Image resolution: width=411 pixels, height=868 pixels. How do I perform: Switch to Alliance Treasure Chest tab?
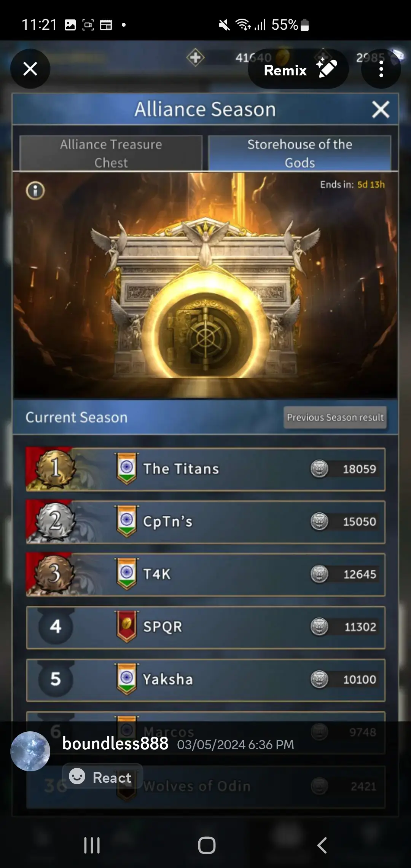tap(111, 153)
